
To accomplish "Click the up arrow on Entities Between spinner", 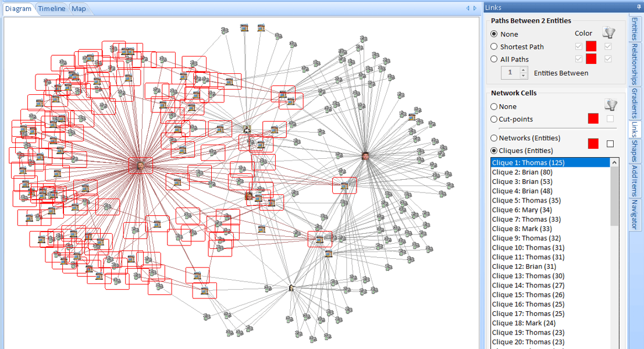I will tap(523, 70).
